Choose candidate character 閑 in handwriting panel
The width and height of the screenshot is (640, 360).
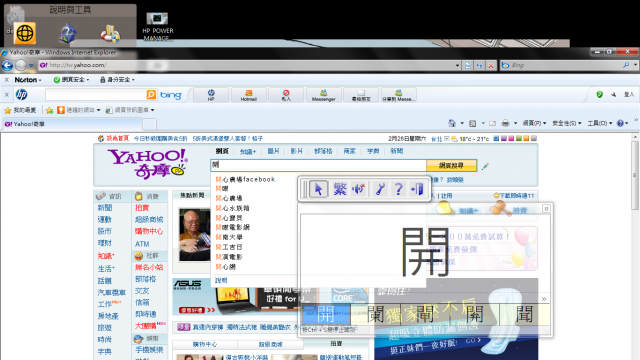coord(376,314)
